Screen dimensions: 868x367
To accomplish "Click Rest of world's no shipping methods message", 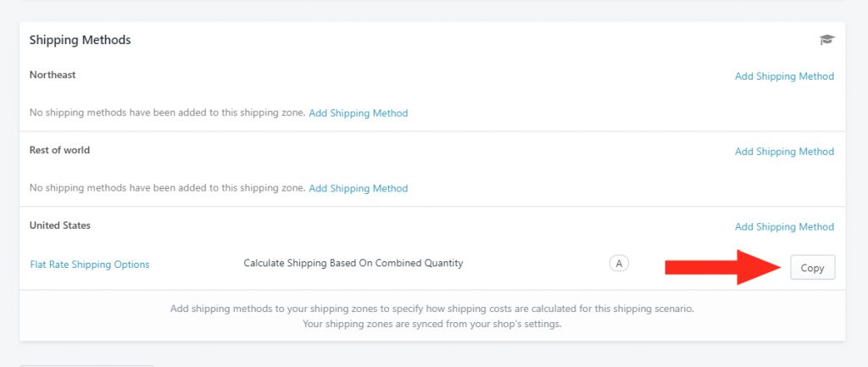I will 167,187.
